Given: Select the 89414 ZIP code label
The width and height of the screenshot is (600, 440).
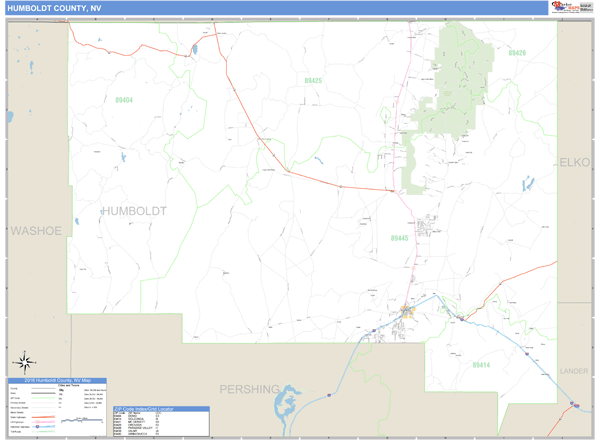Looking at the screenshot, I should coord(481,366).
